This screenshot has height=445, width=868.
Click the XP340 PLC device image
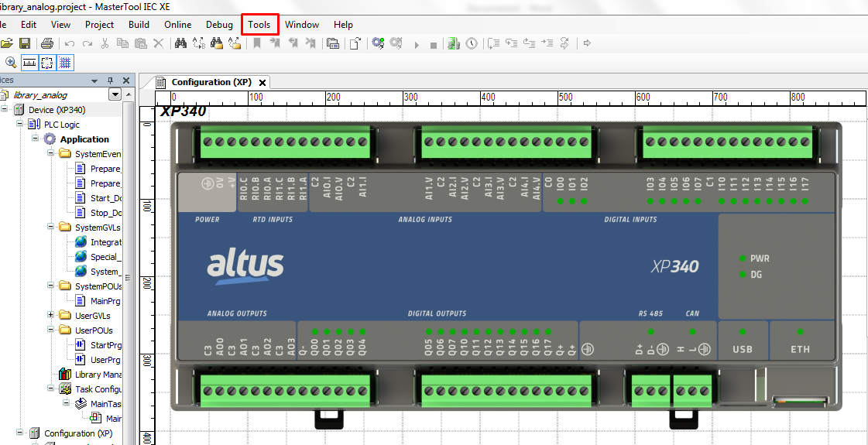506,274
